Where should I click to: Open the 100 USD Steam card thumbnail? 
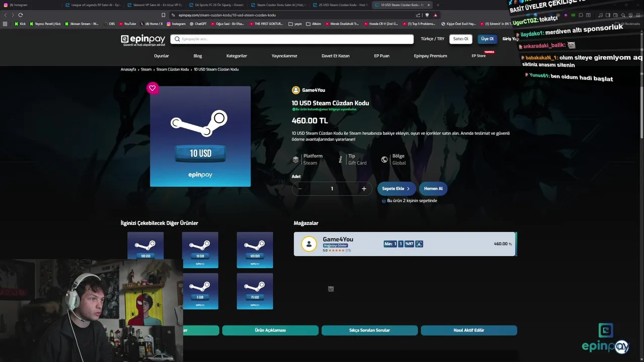point(145,246)
